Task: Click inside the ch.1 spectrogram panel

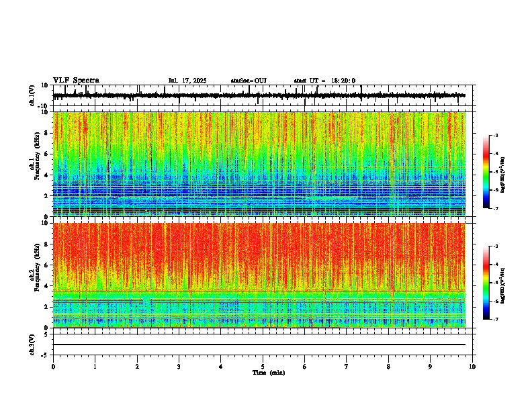Action: (x=259, y=164)
